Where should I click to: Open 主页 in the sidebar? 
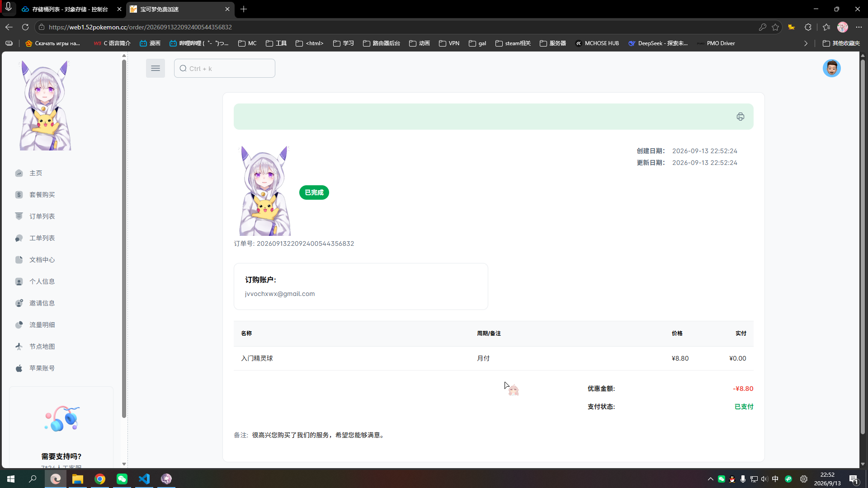(x=36, y=173)
